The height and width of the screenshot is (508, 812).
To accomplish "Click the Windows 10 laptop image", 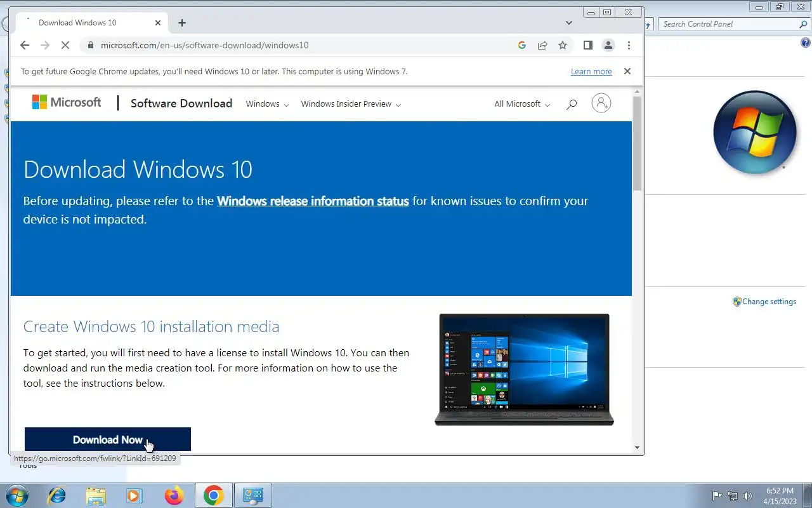I will 524,370.
